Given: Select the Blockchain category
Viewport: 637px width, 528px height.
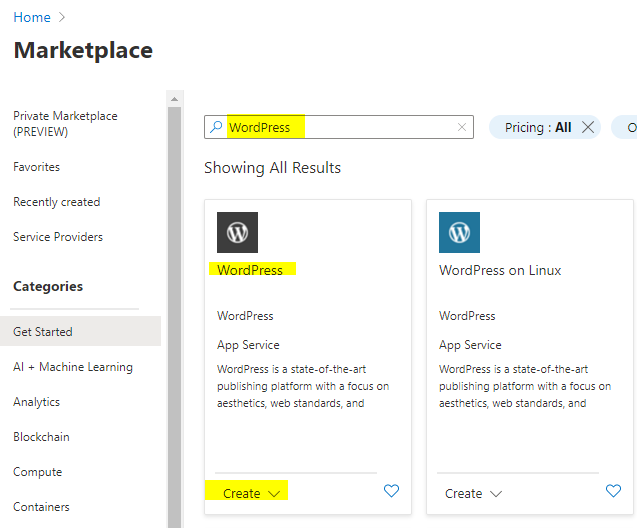Looking at the screenshot, I should tap(41, 437).
